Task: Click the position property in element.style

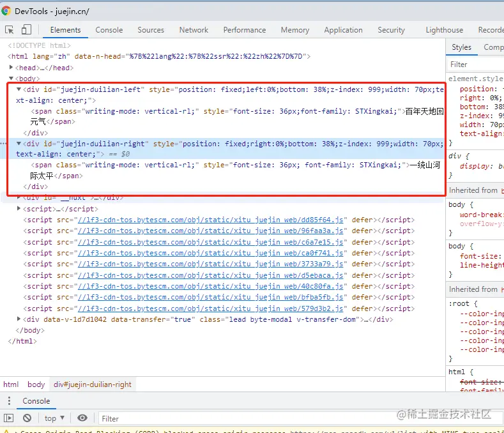Action: pyautogui.click(x=478, y=89)
